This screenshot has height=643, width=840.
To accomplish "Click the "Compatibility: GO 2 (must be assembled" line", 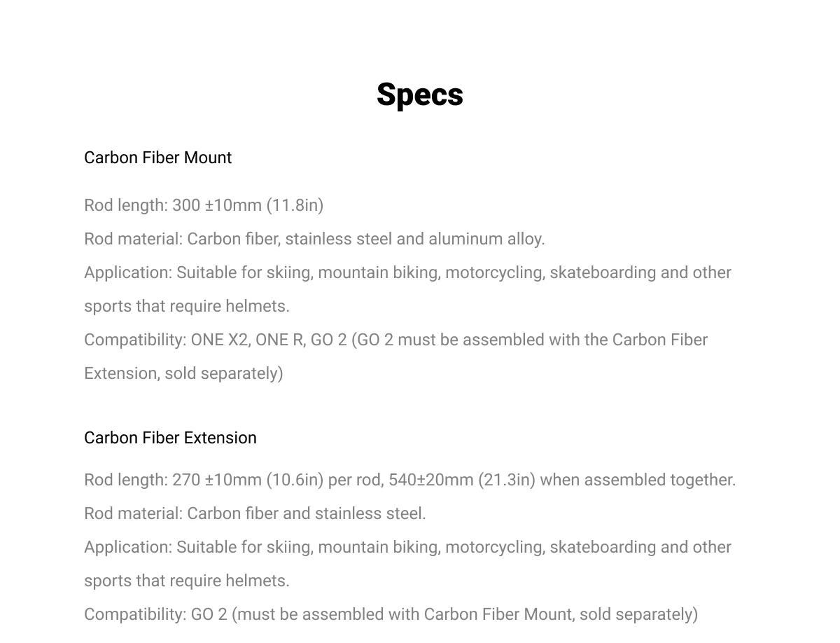I will (391, 614).
